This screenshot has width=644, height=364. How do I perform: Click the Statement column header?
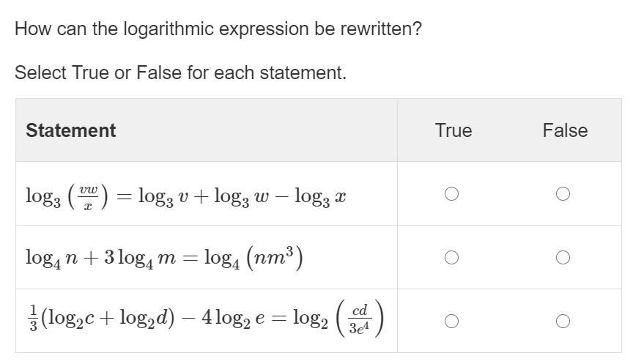pyautogui.click(x=71, y=130)
